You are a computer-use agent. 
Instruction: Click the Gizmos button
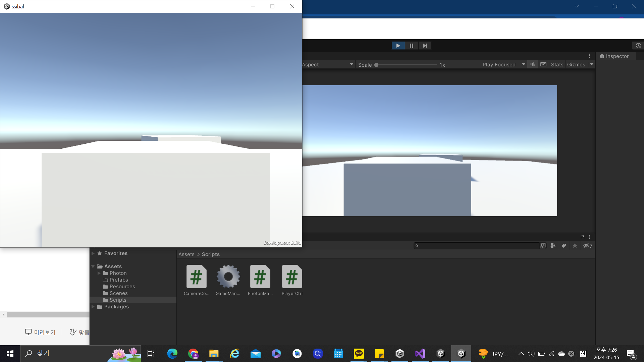pos(576,65)
